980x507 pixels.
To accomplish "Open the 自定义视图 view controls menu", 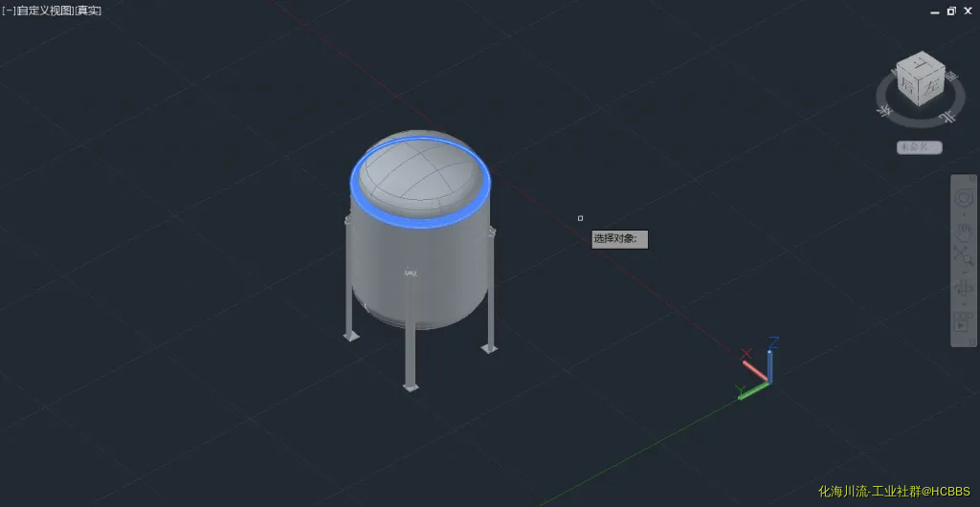I will pyautogui.click(x=44, y=11).
